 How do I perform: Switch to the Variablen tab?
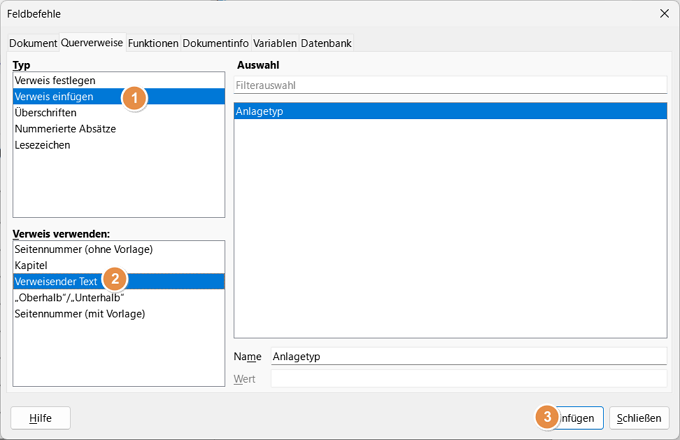coord(274,43)
